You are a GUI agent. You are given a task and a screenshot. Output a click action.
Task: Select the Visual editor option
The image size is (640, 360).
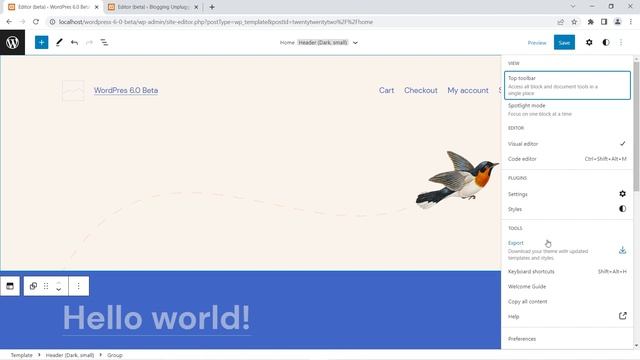(567, 144)
